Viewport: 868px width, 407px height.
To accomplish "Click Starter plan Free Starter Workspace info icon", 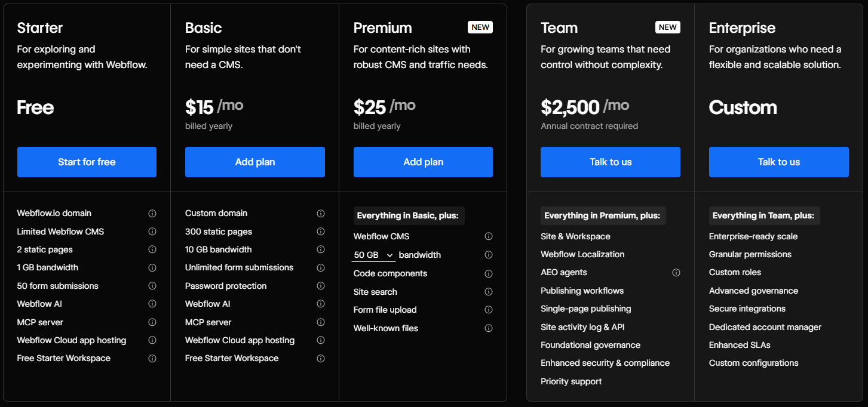I will 152,358.
